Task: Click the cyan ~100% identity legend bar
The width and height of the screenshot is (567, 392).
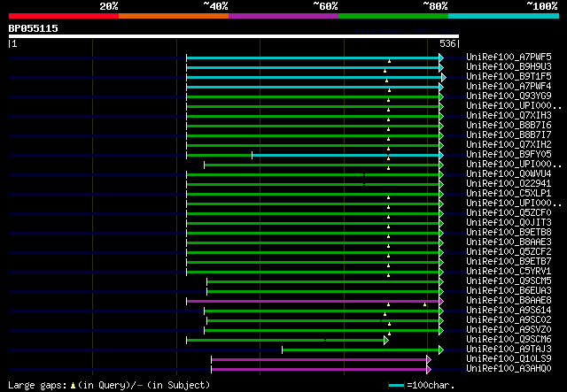Action: coord(504,16)
